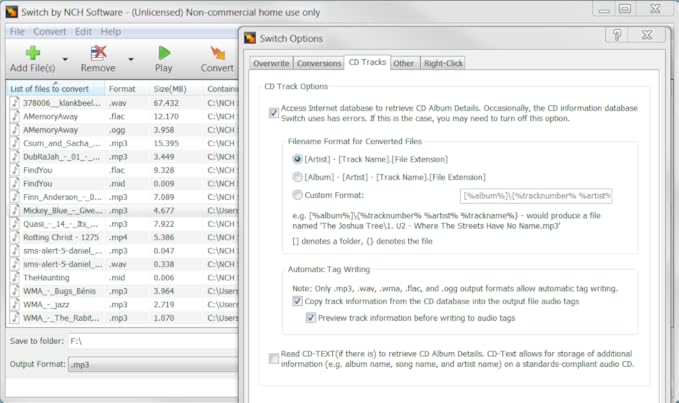Click the .mp4 format cell

pyautogui.click(x=118, y=237)
